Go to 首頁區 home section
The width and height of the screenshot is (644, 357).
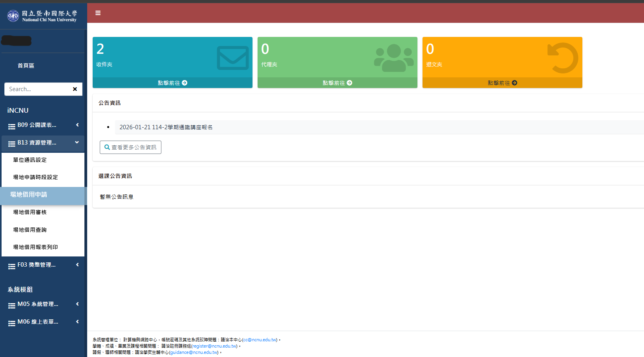26,66
